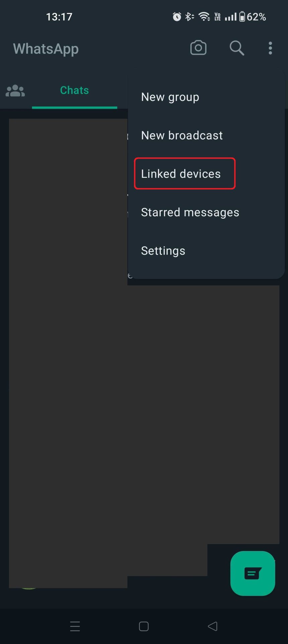
Task: Open the Communities people icon tab
Action: coord(15,91)
